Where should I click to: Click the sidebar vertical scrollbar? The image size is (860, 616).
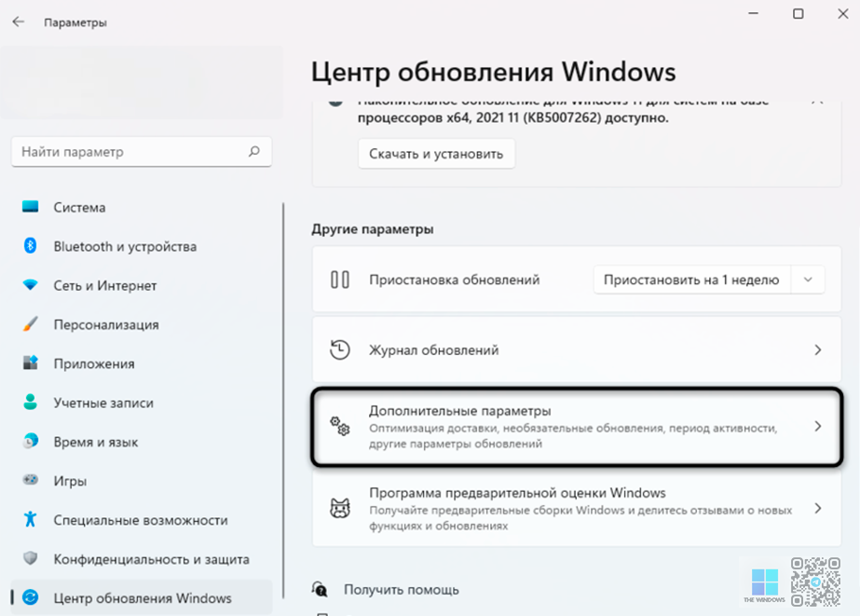point(283,401)
